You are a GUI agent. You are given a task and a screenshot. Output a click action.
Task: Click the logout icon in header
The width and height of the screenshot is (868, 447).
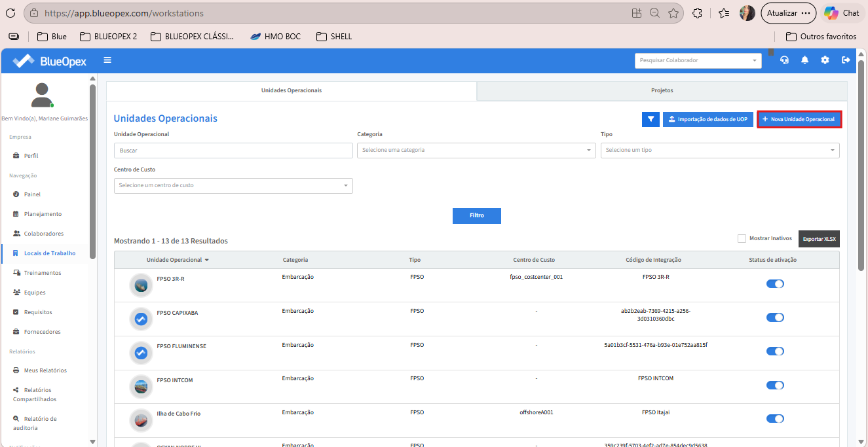pyautogui.click(x=846, y=60)
